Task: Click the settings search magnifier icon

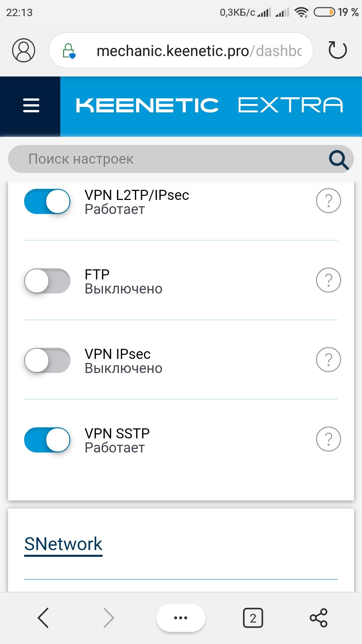Action: tap(338, 159)
